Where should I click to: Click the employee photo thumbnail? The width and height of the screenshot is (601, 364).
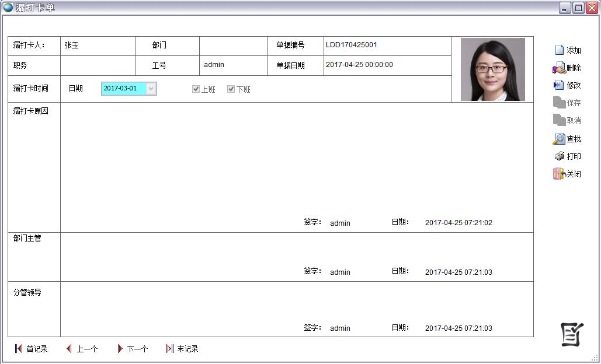coord(492,69)
